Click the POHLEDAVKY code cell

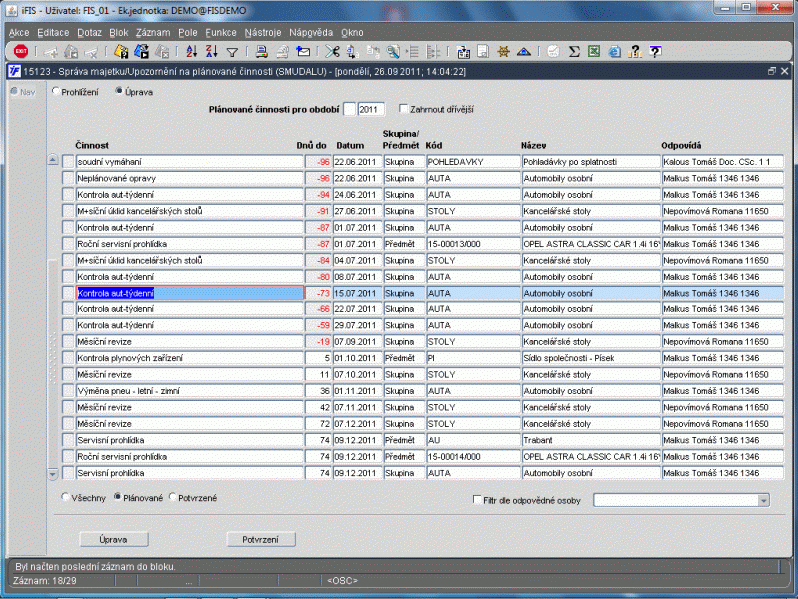click(473, 162)
